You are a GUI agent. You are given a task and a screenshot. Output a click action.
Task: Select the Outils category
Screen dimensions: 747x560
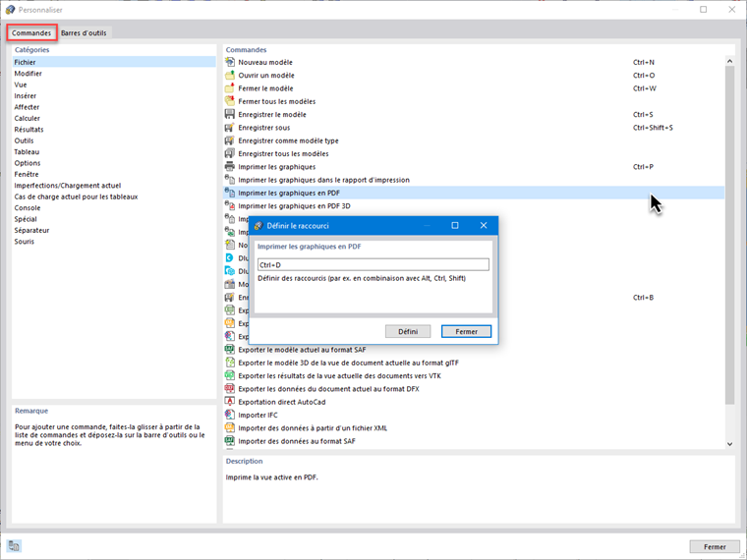(x=24, y=140)
